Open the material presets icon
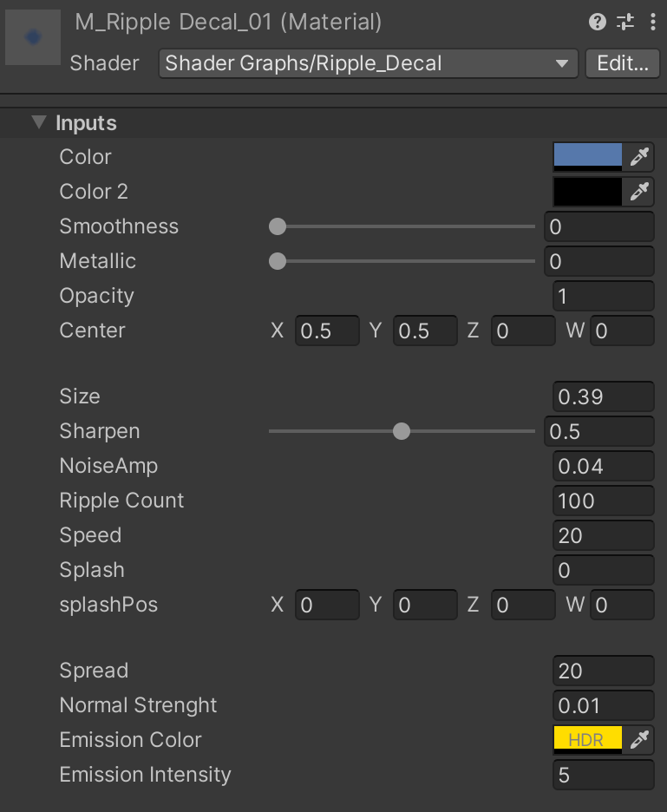Screen dimensions: 667x812 pos(624,22)
